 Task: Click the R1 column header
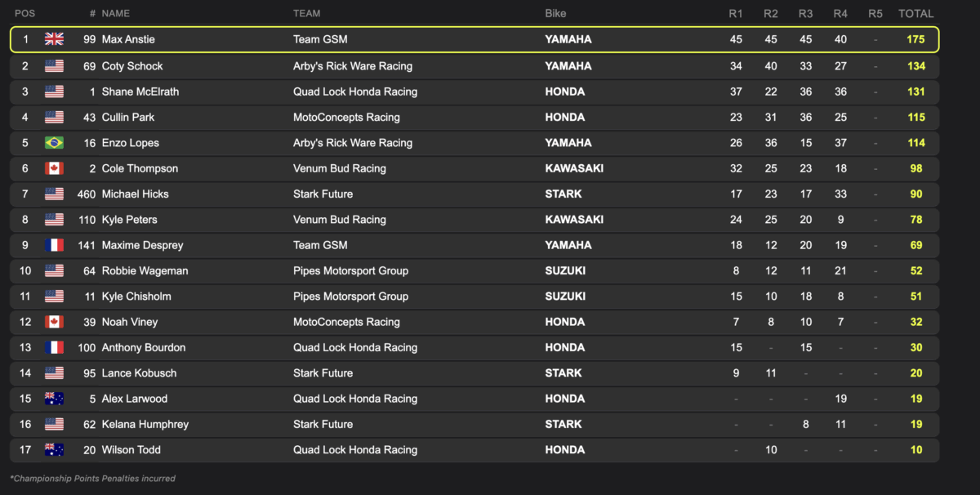pos(735,14)
